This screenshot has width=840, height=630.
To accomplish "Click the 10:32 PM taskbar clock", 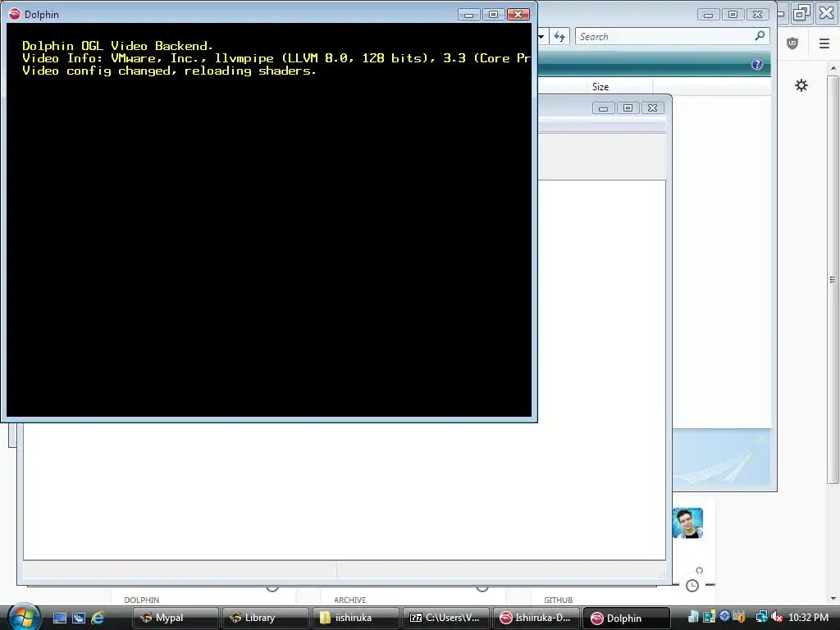I will coord(808,617).
